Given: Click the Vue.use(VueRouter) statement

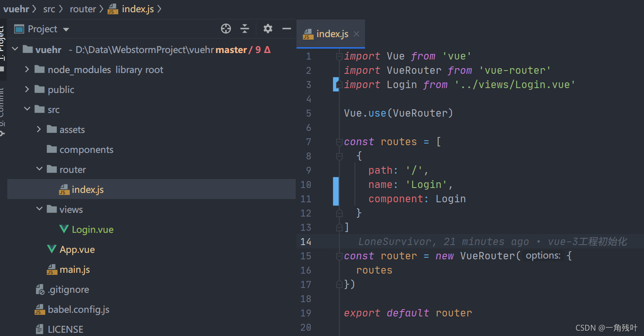Looking at the screenshot, I should coord(398,113).
